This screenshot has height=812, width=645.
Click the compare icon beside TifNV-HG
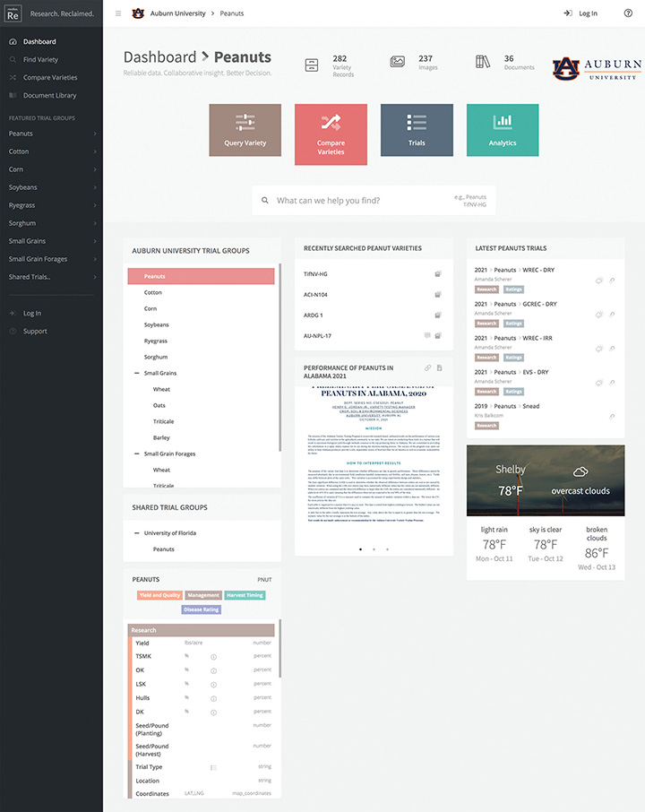coord(438,273)
